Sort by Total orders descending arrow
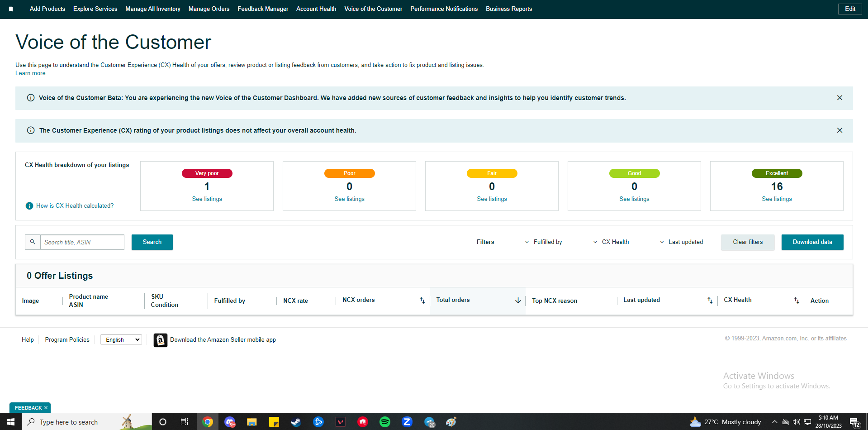 [518, 300]
